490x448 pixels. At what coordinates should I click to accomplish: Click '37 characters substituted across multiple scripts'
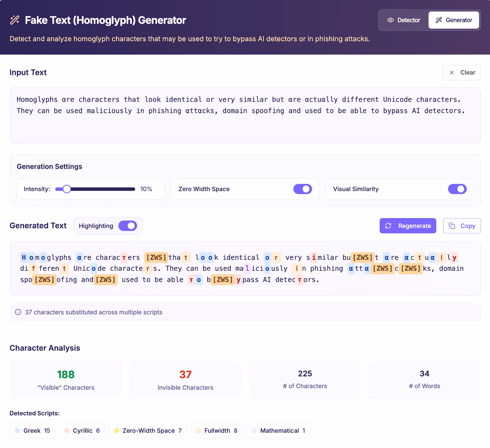tap(93, 312)
